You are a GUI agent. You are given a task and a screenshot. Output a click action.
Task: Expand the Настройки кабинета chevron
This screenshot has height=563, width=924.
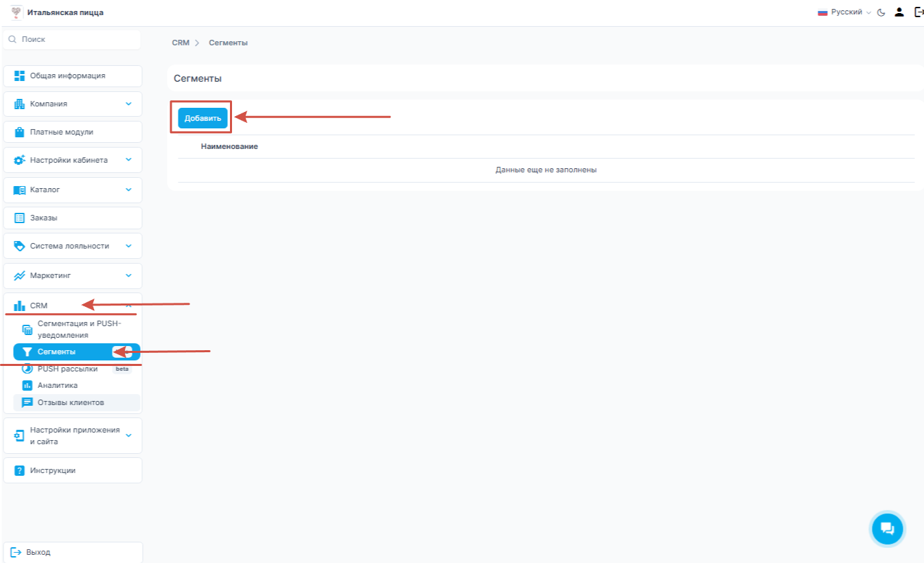pos(128,160)
